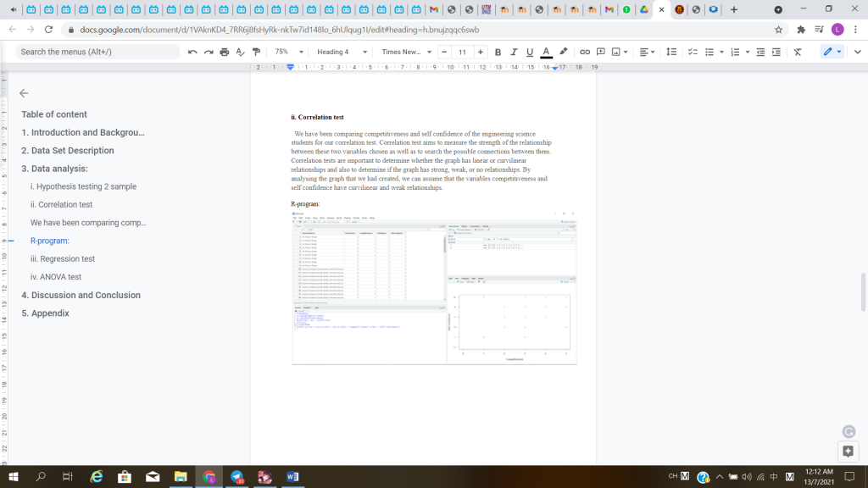Add a comment from the toolbar
Image resolution: width=868 pixels, height=488 pixels.
pos(600,52)
